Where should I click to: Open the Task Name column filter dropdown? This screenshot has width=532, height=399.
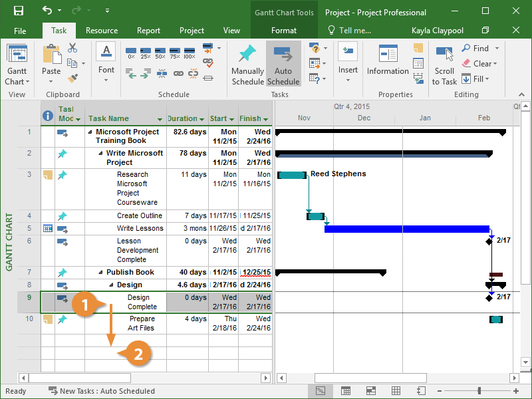click(160, 120)
